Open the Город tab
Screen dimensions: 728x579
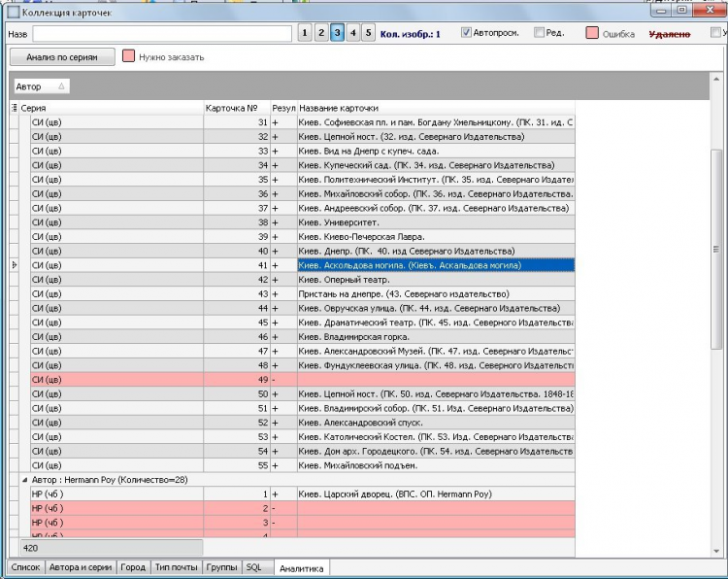pos(133,567)
